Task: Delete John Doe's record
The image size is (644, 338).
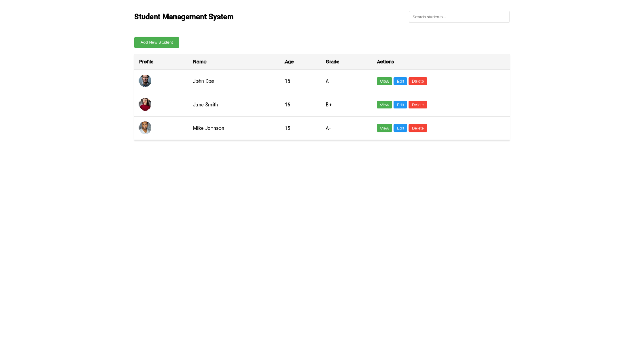Action: coord(418,81)
